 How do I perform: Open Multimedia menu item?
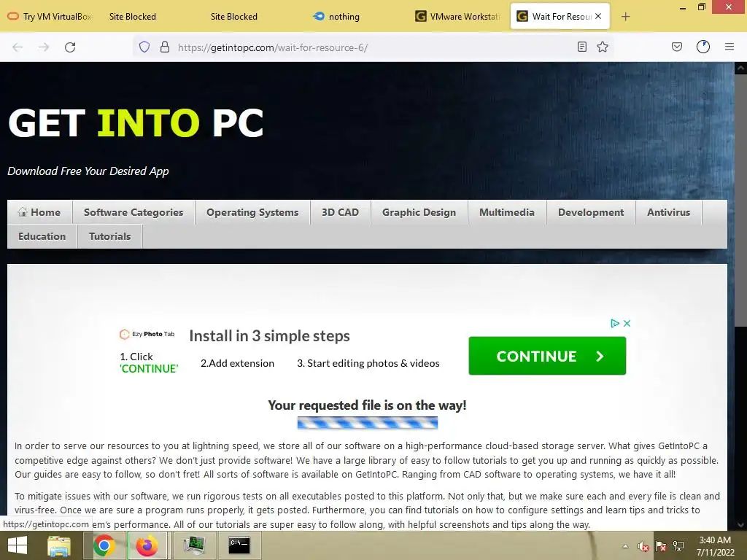[x=507, y=212]
